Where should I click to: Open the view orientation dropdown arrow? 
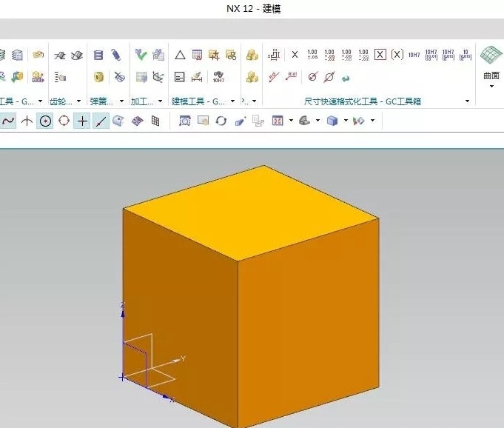291,121
